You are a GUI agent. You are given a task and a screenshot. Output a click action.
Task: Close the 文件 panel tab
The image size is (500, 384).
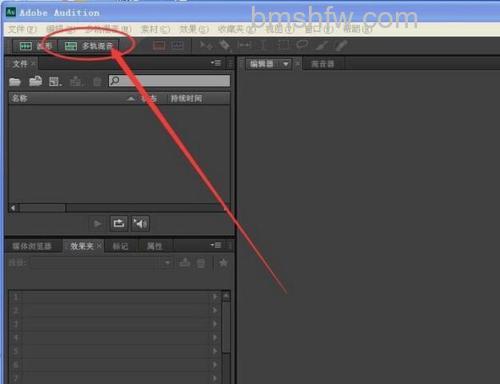click(x=33, y=63)
